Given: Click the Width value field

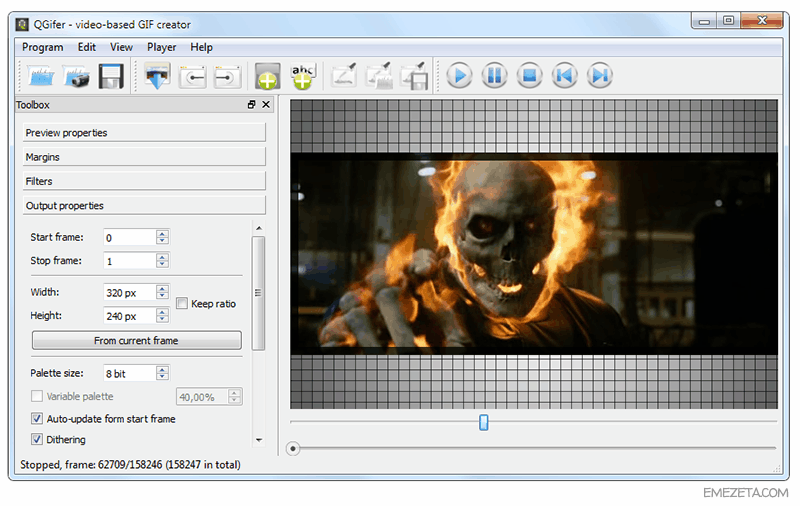Looking at the screenshot, I should (x=130, y=292).
